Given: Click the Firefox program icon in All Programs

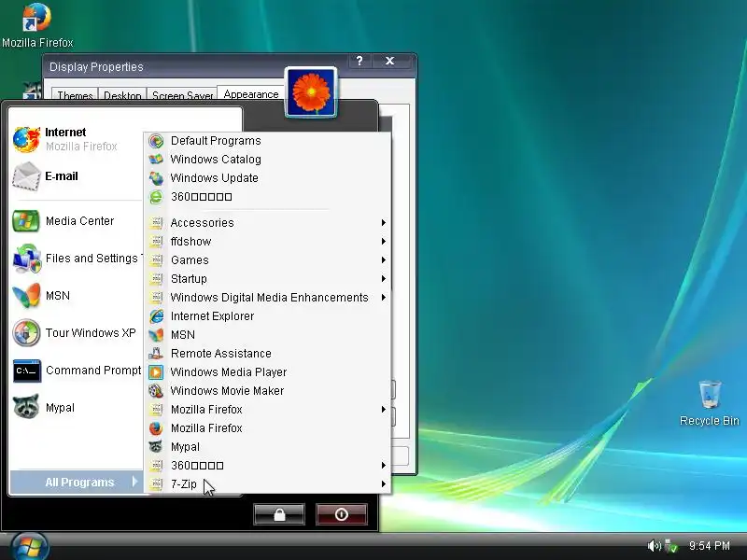Looking at the screenshot, I should [x=156, y=428].
